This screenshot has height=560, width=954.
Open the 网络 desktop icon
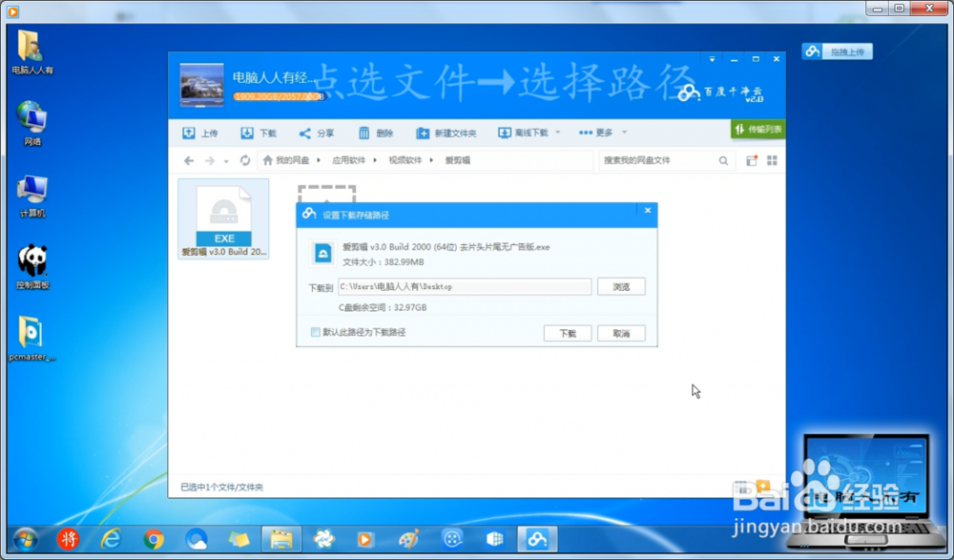click(31, 124)
